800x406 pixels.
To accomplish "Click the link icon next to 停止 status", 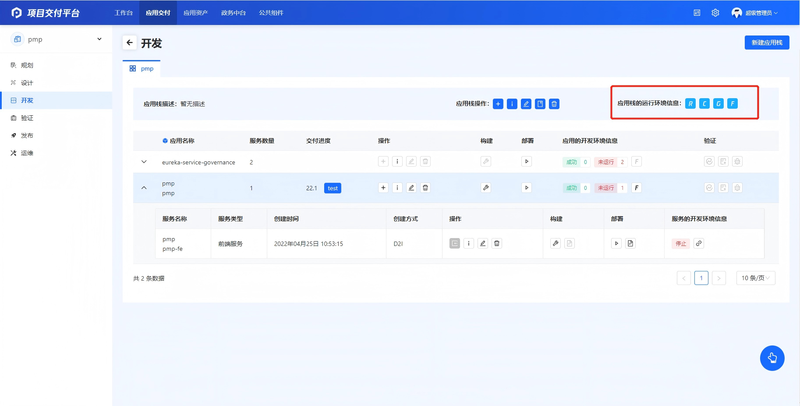I will point(699,243).
